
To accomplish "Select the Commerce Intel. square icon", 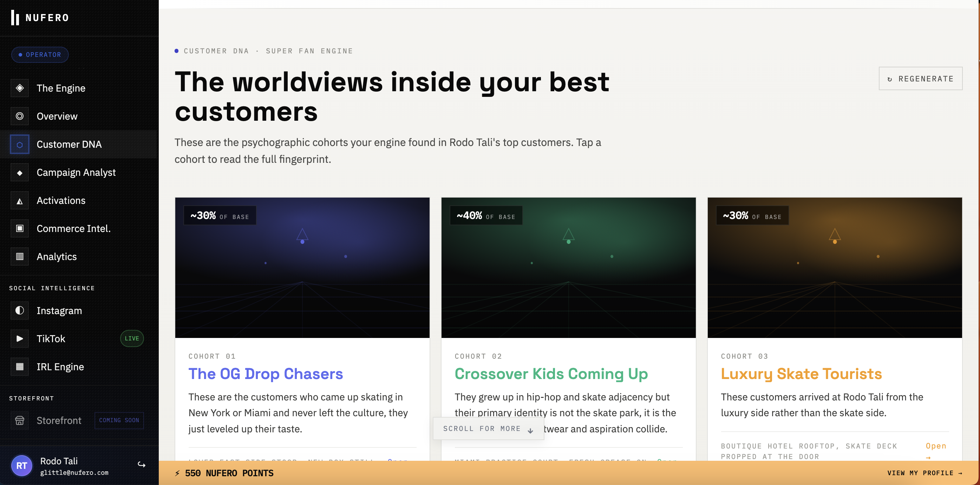I will (x=20, y=228).
